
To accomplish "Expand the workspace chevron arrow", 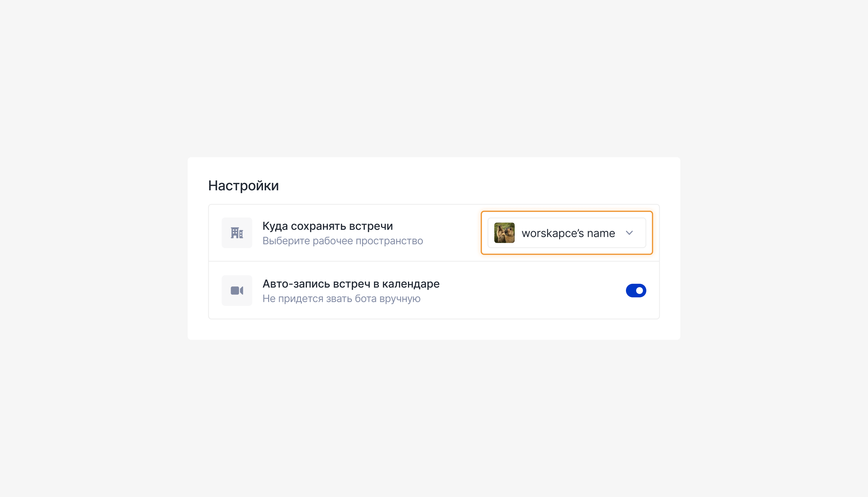I will pos(630,233).
